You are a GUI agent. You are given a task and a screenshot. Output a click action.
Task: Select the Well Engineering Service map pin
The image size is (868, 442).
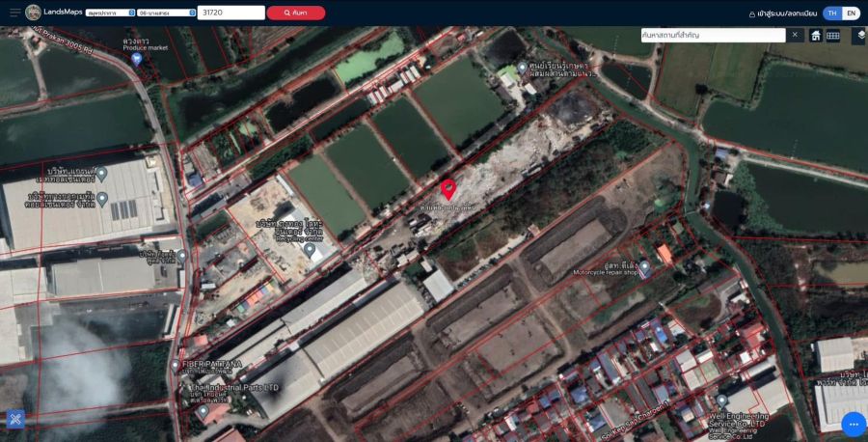tap(721, 401)
